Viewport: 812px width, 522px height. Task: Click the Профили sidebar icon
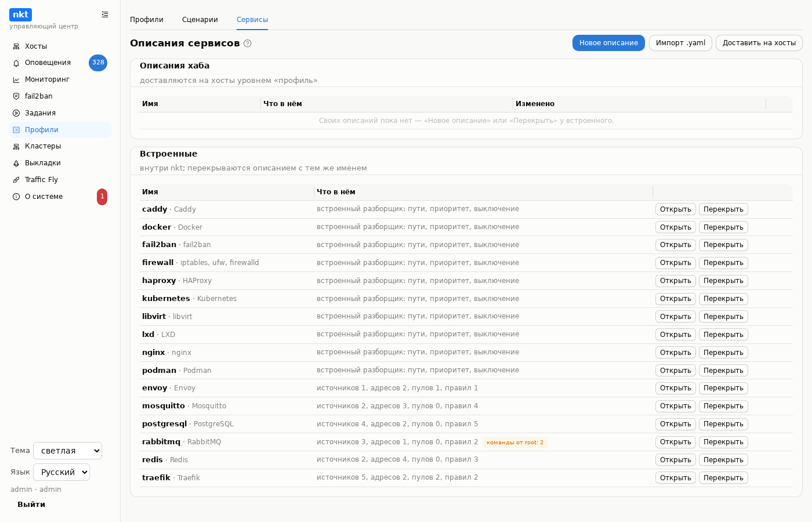click(16, 130)
